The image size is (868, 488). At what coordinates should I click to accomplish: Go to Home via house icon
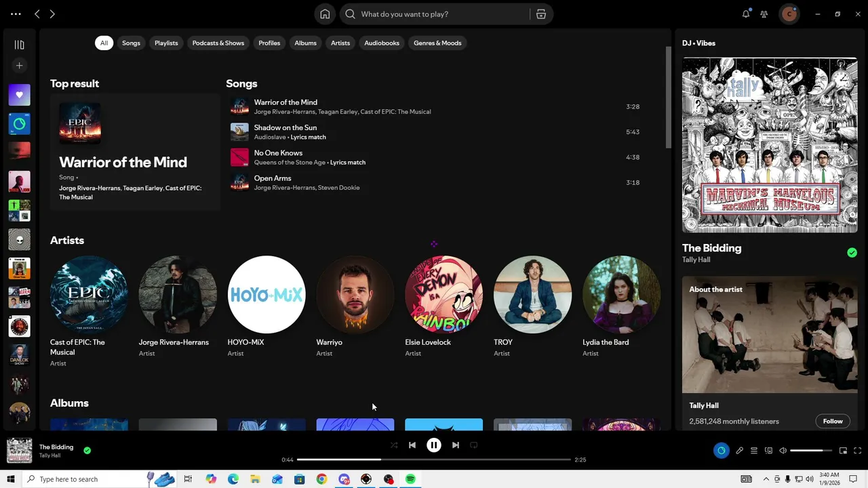(325, 14)
